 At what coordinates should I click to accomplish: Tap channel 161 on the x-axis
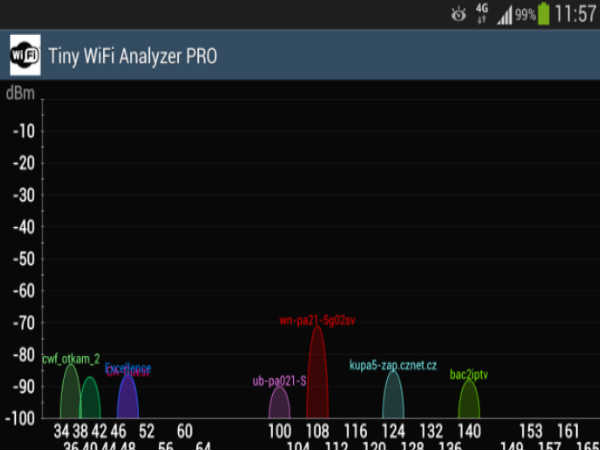[568, 431]
